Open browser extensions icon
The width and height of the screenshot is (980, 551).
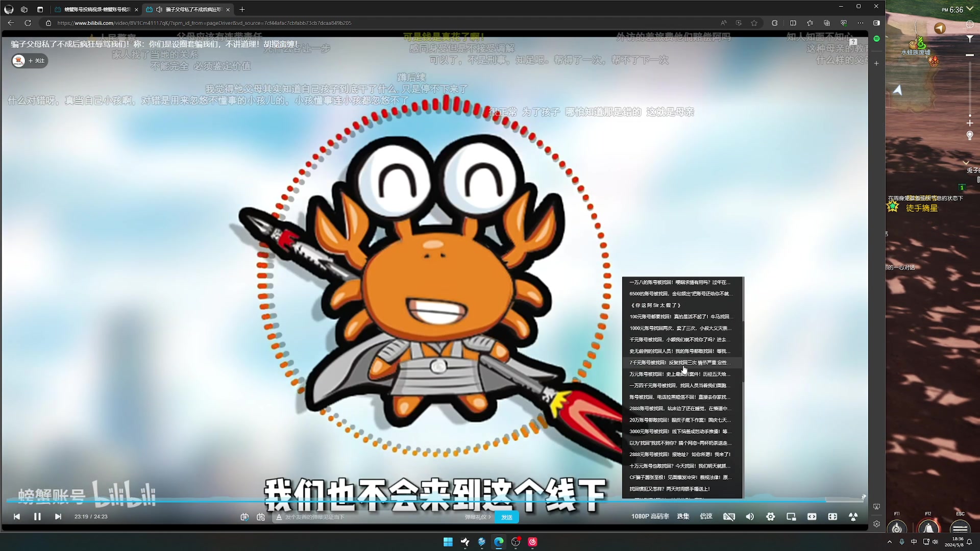click(x=774, y=23)
